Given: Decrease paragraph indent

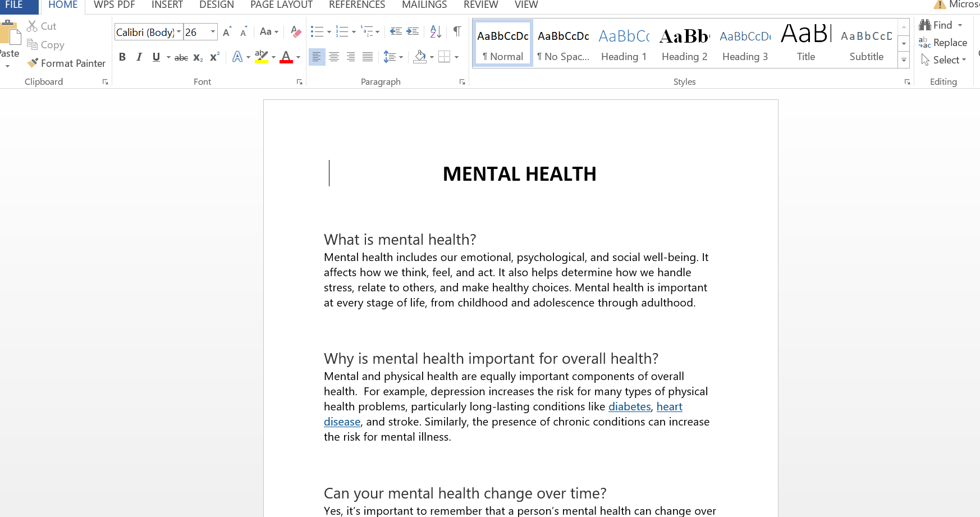Looking at the screenshot, I should pyautogui.click(x=396, y=32).
